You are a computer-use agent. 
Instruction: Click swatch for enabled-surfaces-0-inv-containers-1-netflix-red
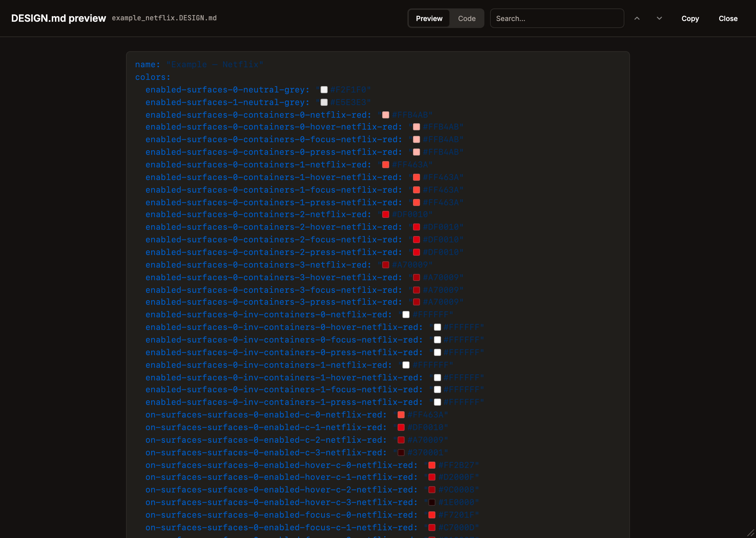point(406,365)
